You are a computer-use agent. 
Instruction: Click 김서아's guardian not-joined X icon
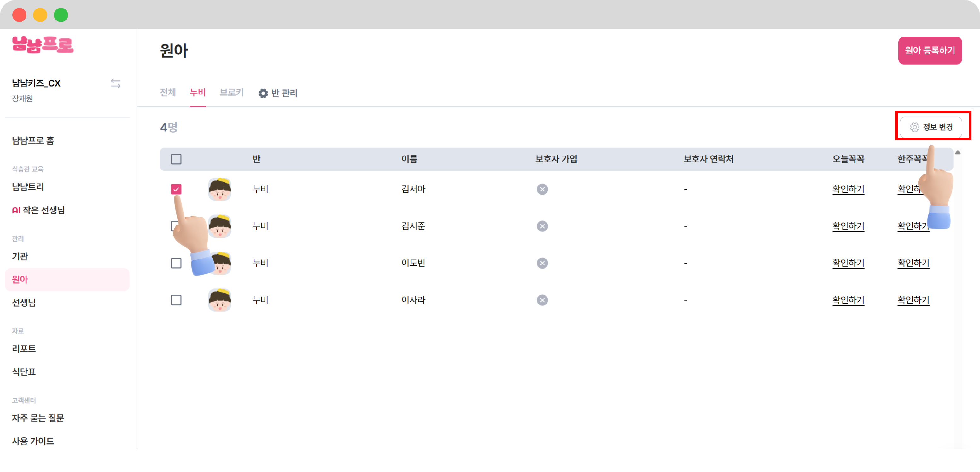tap(542, 189)
